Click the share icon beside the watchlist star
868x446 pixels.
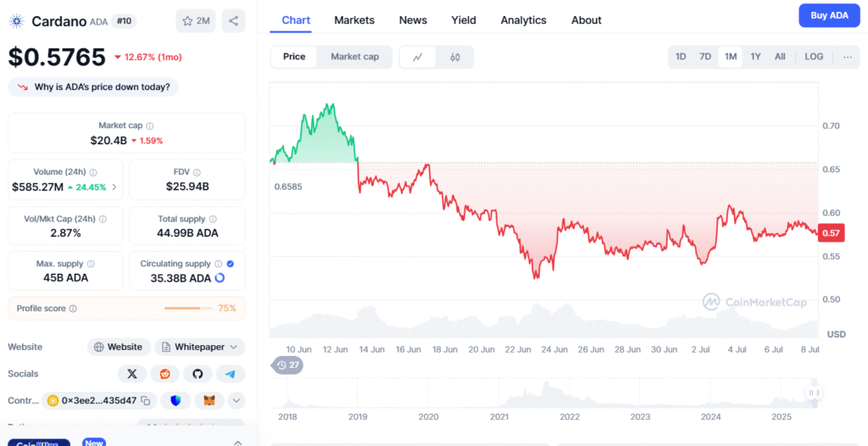233,21
